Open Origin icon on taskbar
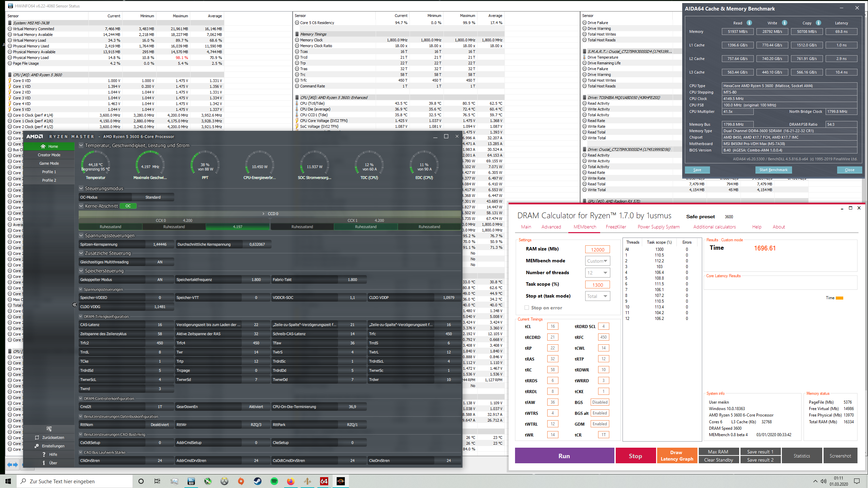This screenshot has width=868, height=488. 241,481
